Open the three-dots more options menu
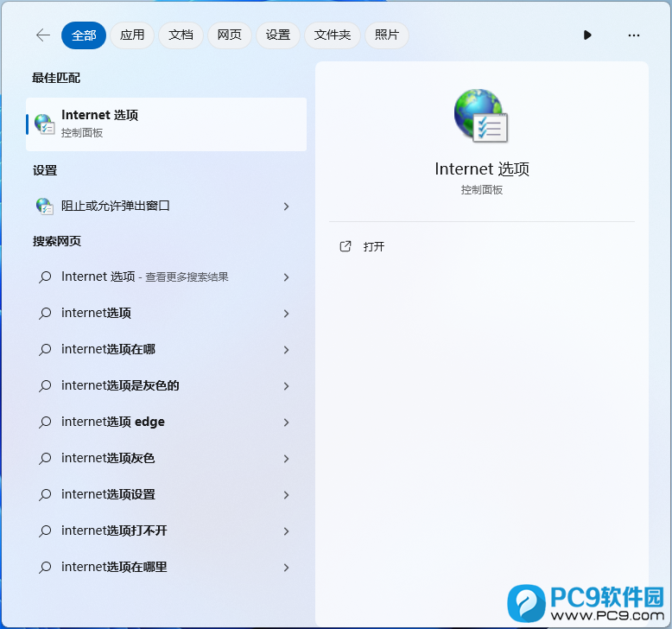The height and width of the screenshot is (629, 672). pos(633,35)
